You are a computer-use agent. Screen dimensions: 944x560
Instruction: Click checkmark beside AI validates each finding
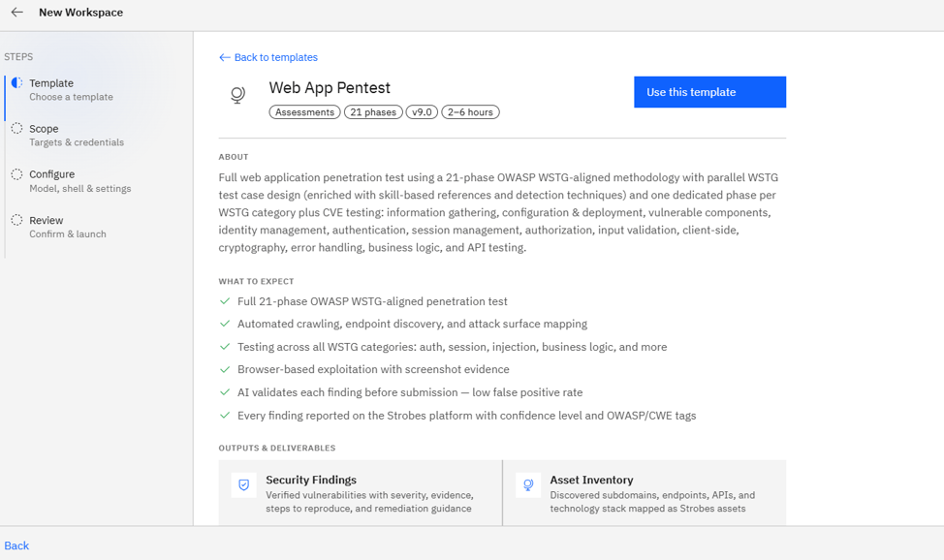click(225, 392)
